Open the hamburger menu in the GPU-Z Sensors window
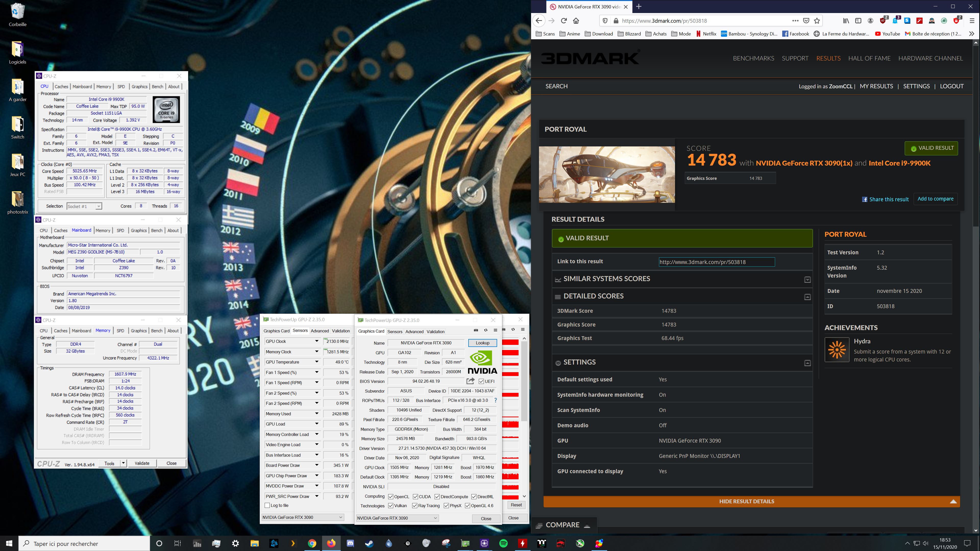The image size is (980, 551). coord(523,329)
